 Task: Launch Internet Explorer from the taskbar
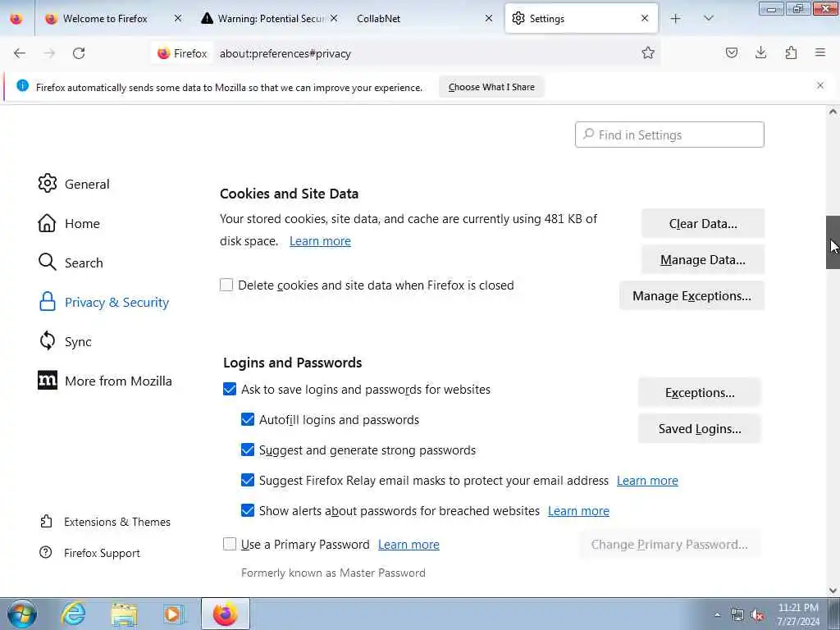tap(73, 614)
